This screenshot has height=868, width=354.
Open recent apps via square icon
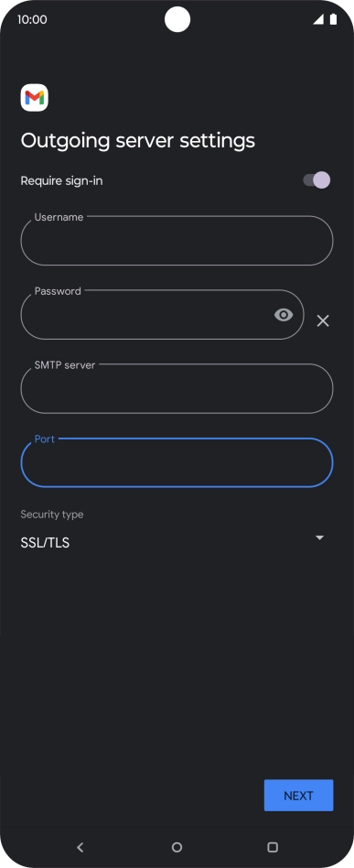coord(273,847)
